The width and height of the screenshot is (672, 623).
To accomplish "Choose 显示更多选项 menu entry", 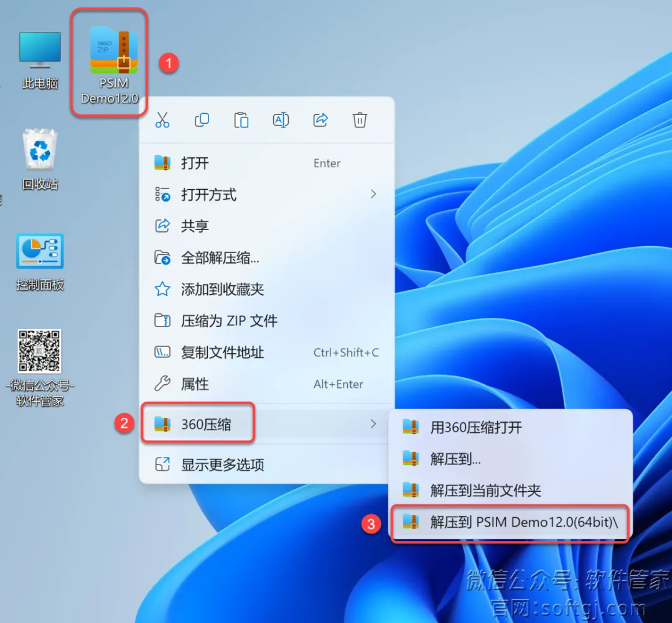I will point(266,464).
